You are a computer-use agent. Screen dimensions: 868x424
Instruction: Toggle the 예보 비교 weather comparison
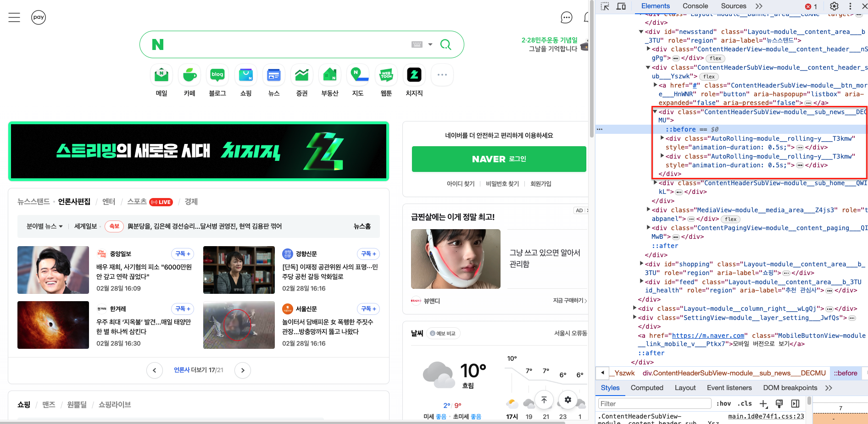(x=443, y=333)
